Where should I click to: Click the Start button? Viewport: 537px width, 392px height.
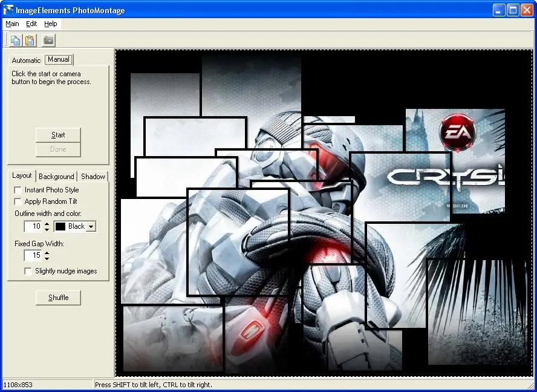tap(58, 135)
